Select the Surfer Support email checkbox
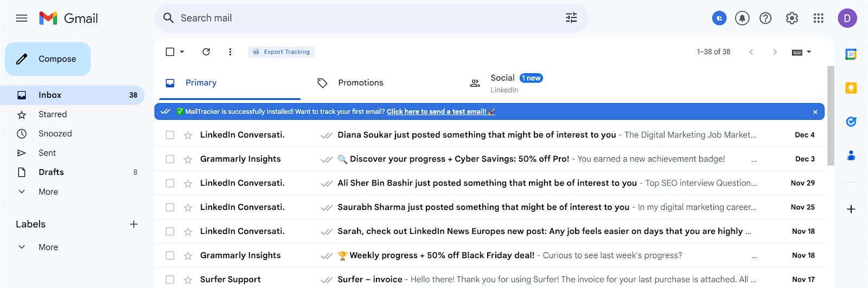 pyautogui.click(x=170, y=280)
